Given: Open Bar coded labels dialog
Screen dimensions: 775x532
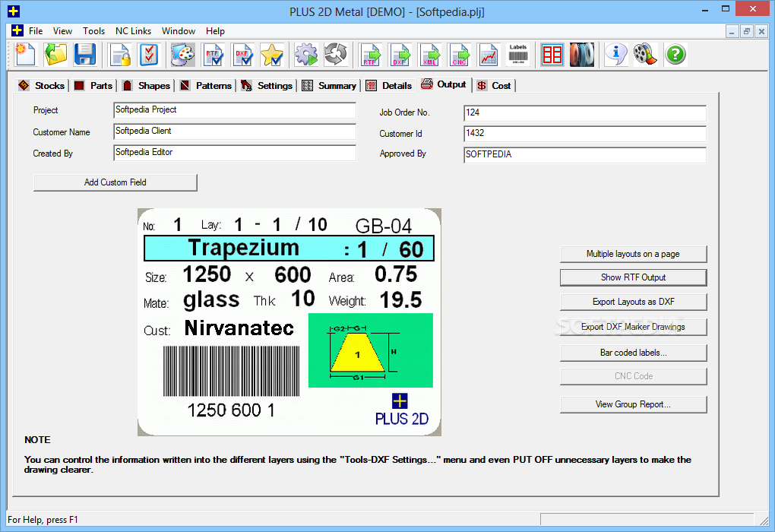Looking at the screenshot, I should click(x=633, y=353).
